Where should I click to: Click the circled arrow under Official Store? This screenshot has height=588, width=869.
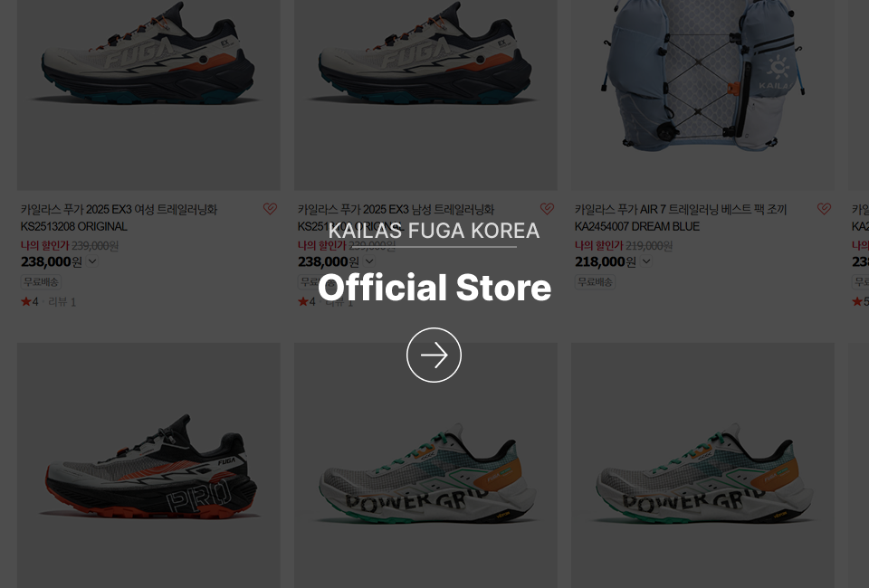coord(434,355)
